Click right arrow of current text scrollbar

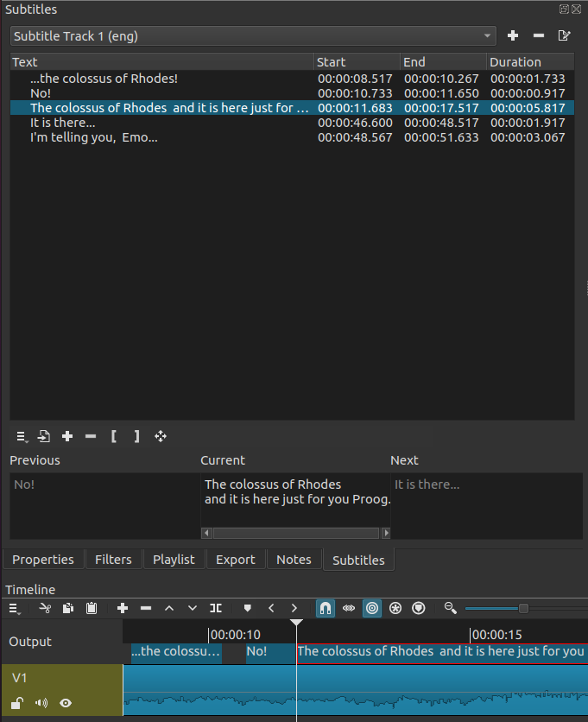point(386,533)
